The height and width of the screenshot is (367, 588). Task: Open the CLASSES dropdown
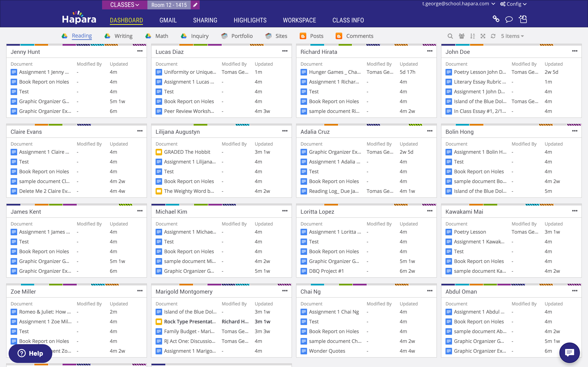tap(124, 5)
